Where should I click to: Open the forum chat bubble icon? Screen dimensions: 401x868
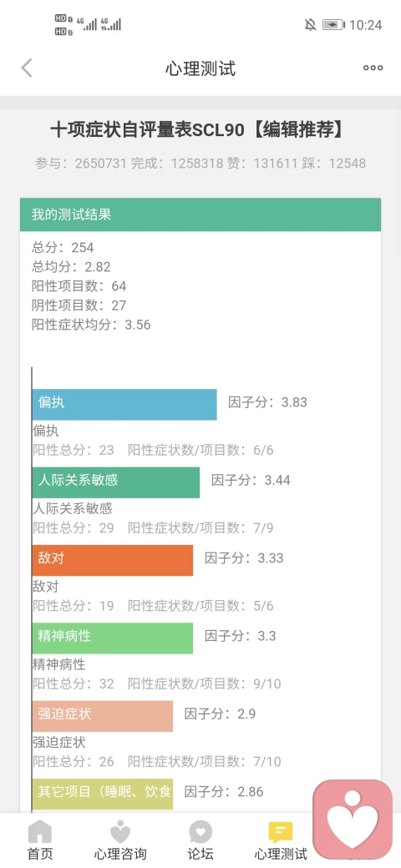[x=200, y=831]
